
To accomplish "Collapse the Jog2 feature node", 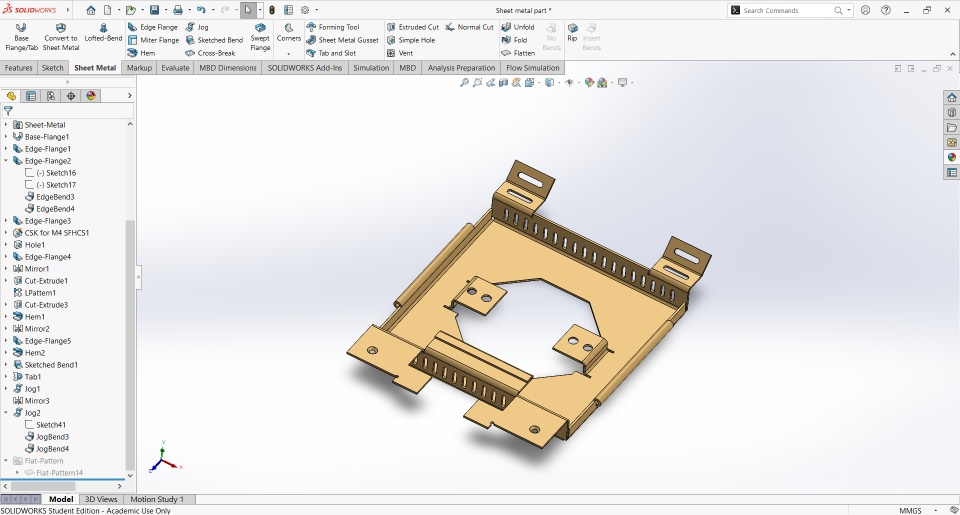I will click(6, 413).
